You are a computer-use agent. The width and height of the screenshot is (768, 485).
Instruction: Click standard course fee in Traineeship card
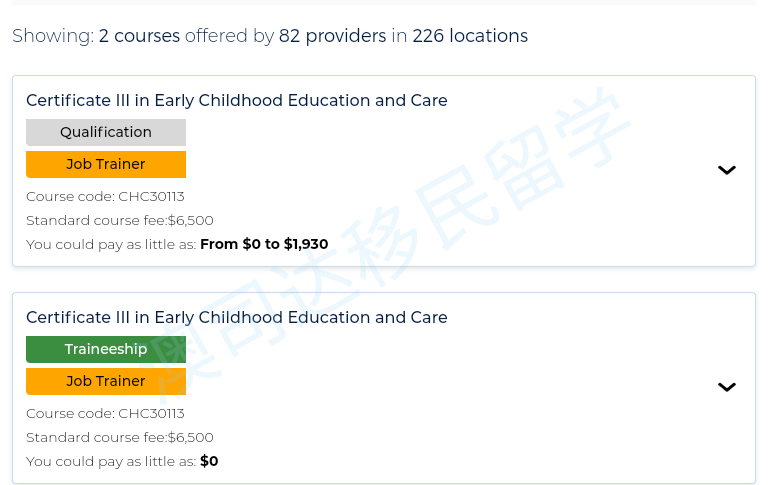[120, 437]
